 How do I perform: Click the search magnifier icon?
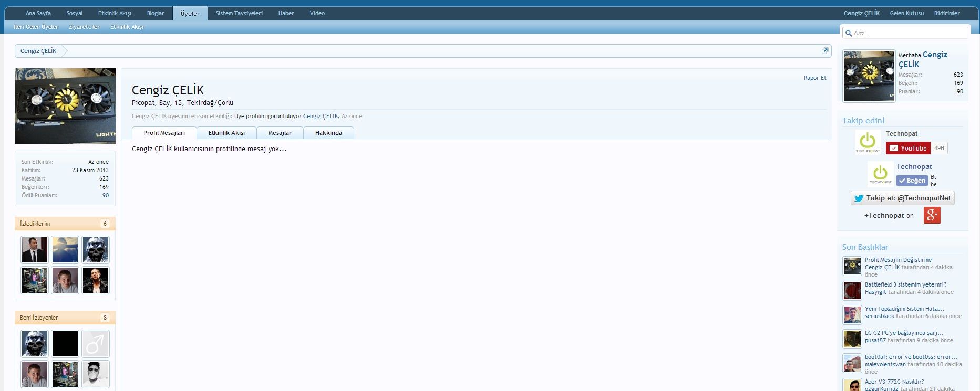[848, 33]
